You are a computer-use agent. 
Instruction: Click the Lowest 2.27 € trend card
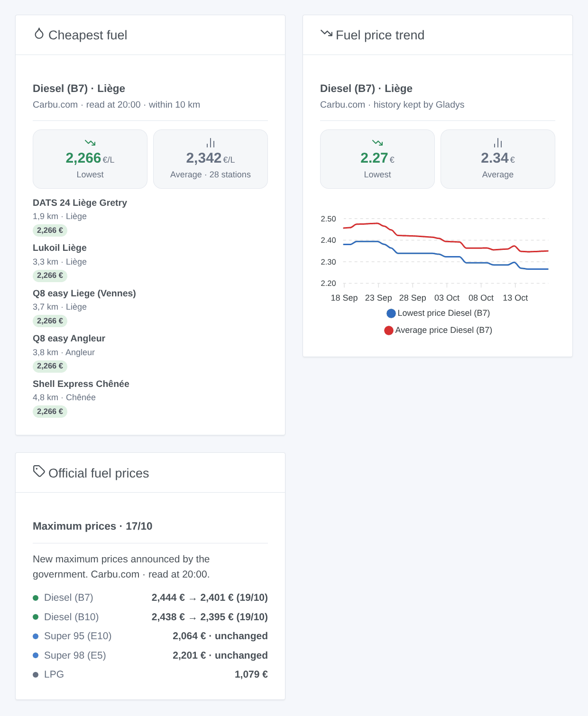point(377,159)
